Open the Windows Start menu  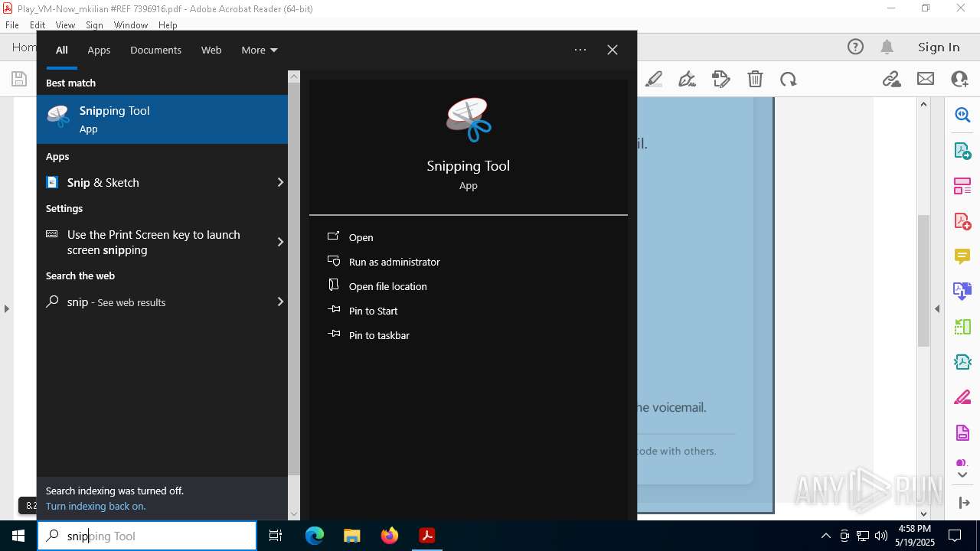[18, 536]
